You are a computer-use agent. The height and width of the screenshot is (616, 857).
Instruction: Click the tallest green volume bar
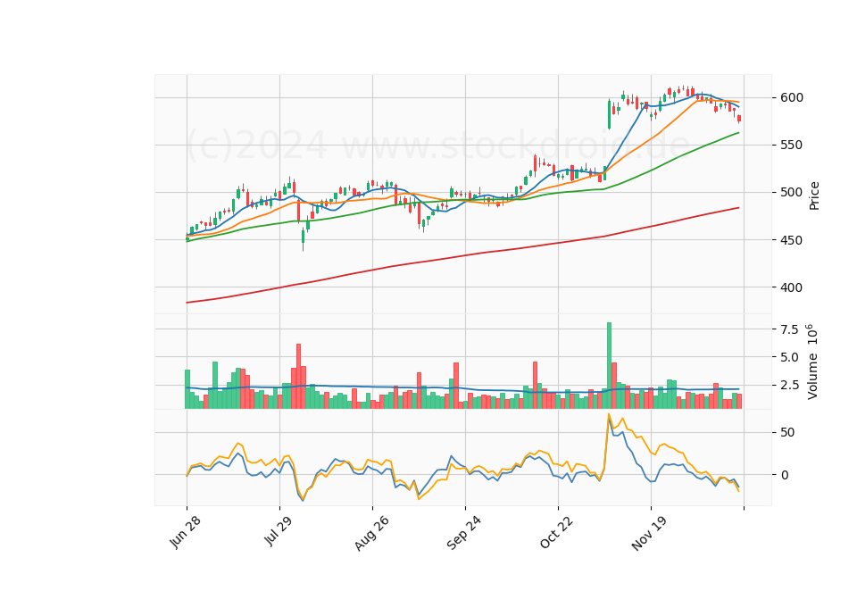pyautogui.click(x=610, y=366)
